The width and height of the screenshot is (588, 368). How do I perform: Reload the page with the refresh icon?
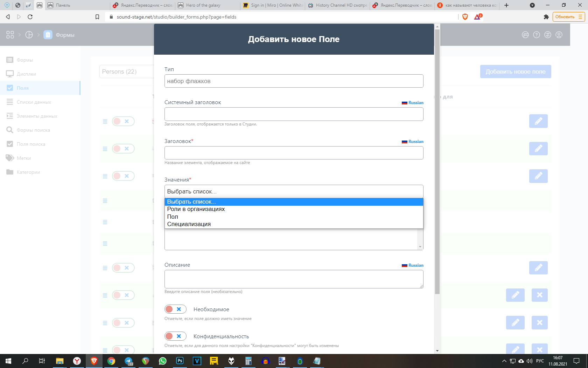click(30, 17)
